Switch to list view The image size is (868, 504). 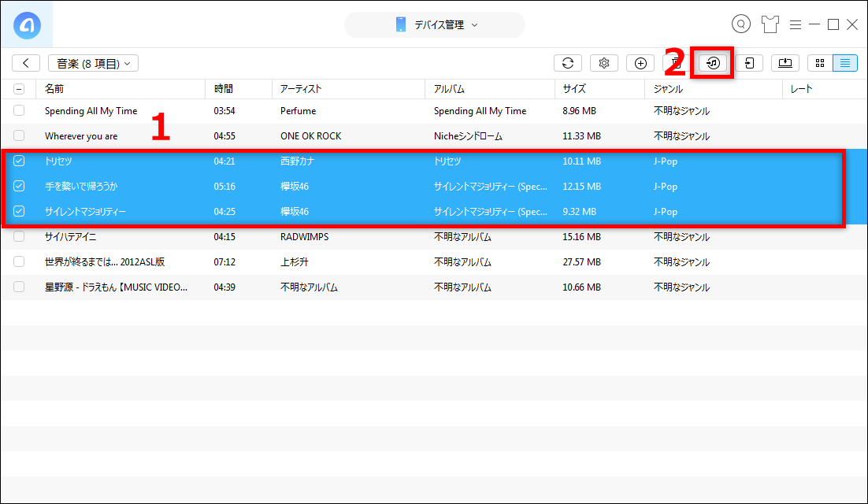coord(845,63)
